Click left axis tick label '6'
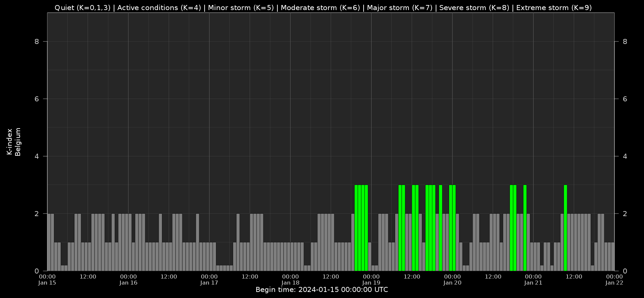 tap(37, 99)
